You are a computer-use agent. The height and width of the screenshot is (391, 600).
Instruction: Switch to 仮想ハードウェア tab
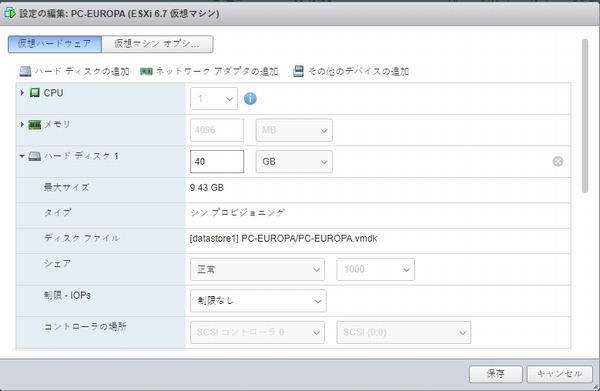tap(55, 44)
